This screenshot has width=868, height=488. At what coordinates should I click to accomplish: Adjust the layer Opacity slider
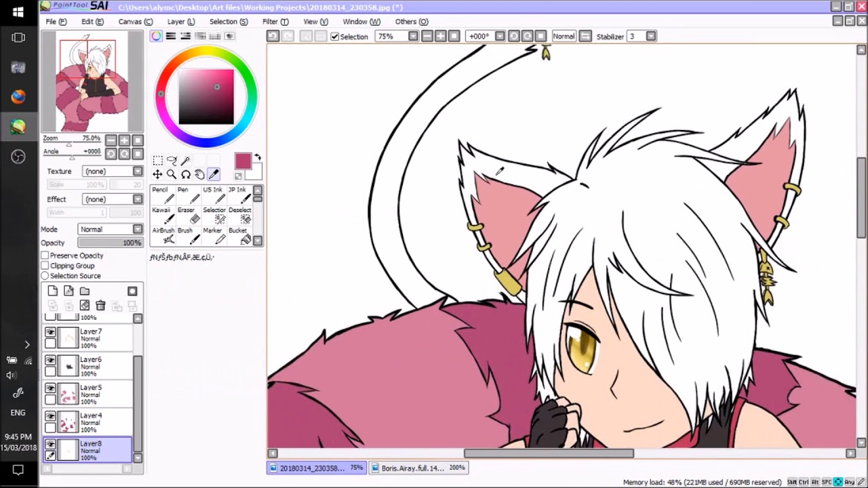(x=110, y=243)
